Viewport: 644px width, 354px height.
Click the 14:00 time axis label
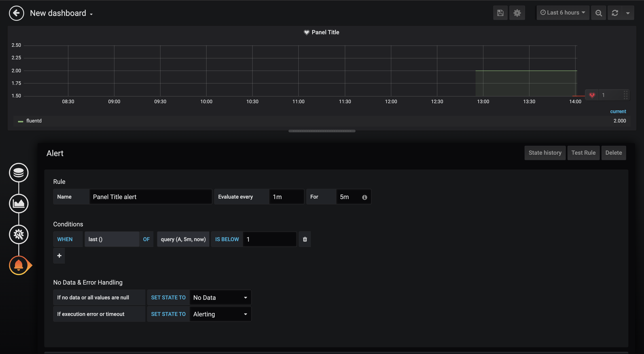(575, 101)
